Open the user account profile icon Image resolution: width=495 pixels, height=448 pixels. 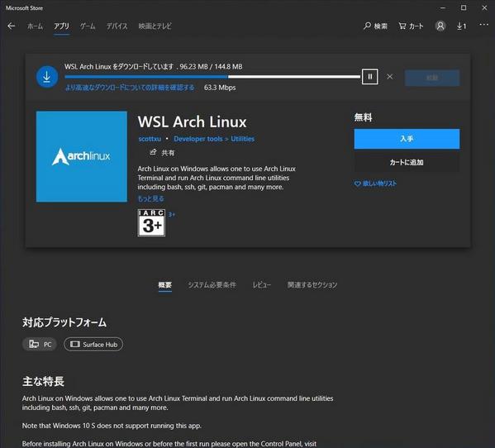440,26
